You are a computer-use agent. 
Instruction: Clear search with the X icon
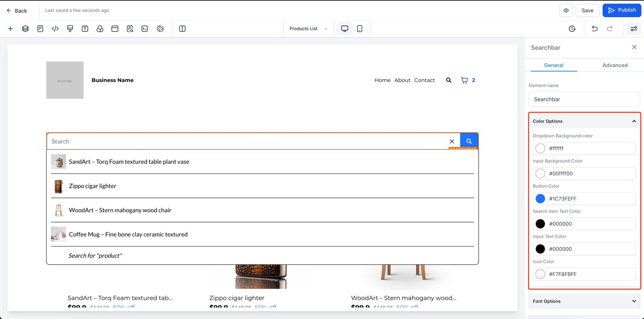click(452, 142)
